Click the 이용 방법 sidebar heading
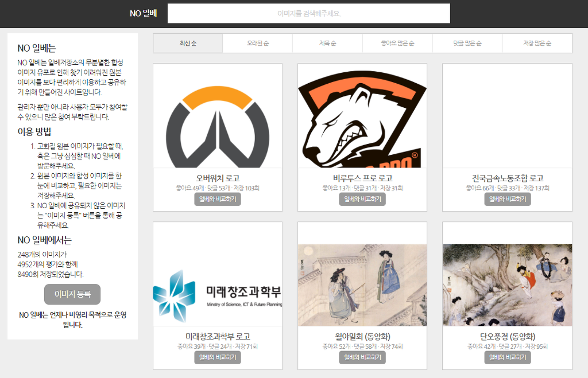The width and height of the screenshot is (588, 378). pos(34,132)
